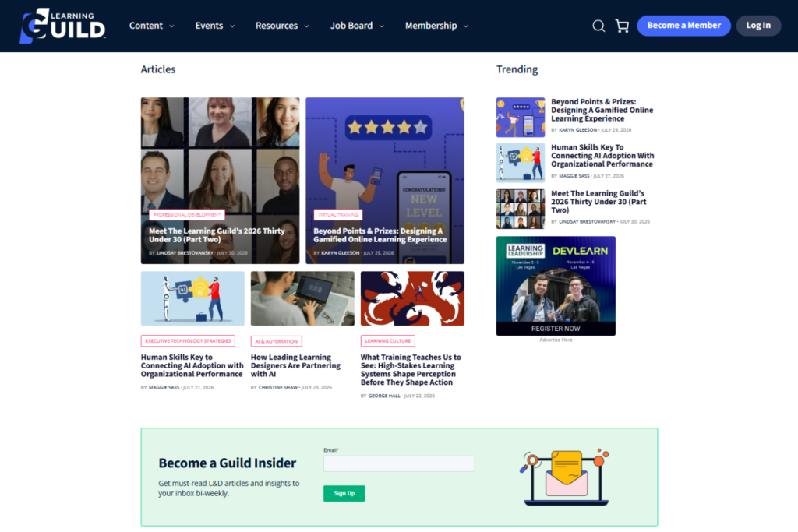Open the Content navigation item
This screenshot has height=532, width=798.
tap(146, 26)
